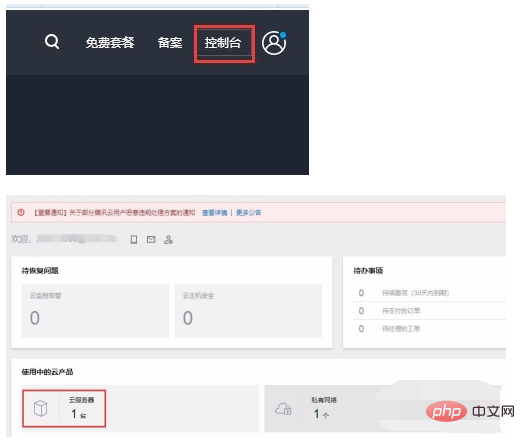525x444 pixels.
Task: Click the 重要通知 announcement text
Action: coord(114,213)
